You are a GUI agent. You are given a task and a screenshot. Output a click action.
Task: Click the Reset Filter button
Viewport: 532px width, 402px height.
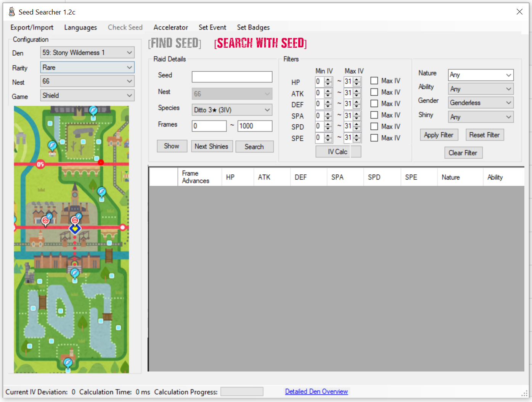click(484, 135)
